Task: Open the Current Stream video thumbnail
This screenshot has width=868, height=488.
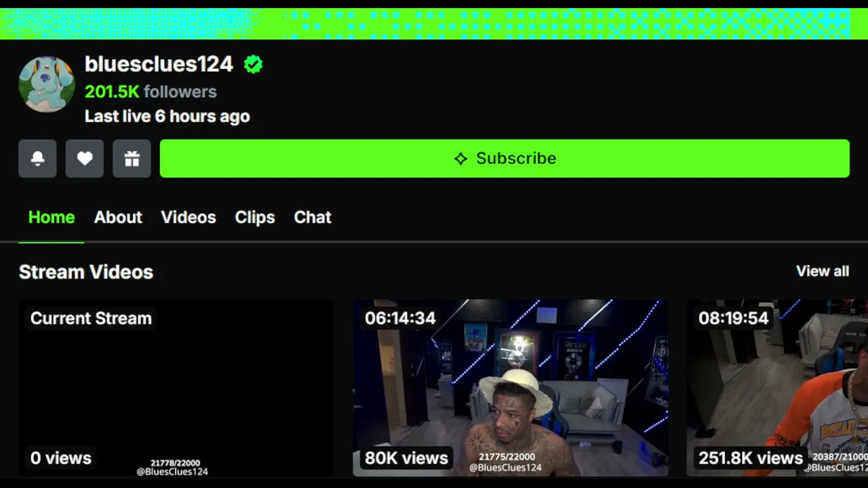Action: pyautogui.click(x=176, y=388)
